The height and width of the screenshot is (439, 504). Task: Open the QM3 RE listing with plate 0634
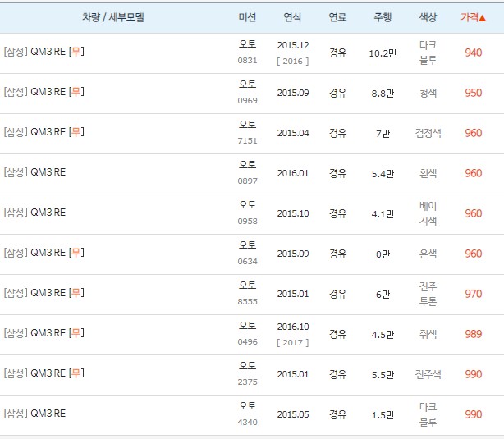coord(44,252)
